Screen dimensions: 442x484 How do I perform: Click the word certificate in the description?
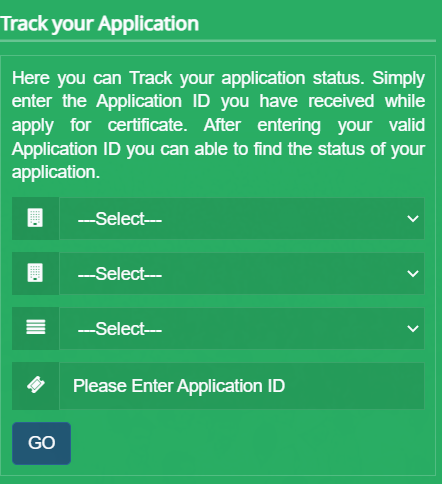pyautogui.click(x=145, y=125)
